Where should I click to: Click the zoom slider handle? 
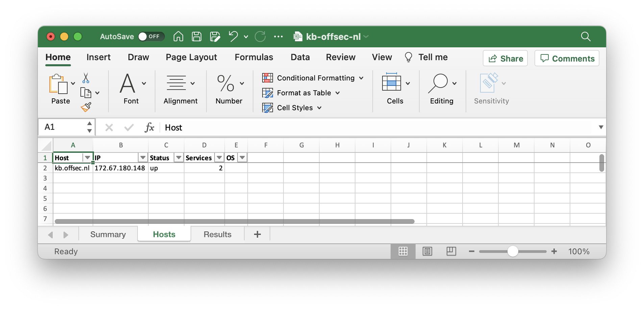(513, 251)
